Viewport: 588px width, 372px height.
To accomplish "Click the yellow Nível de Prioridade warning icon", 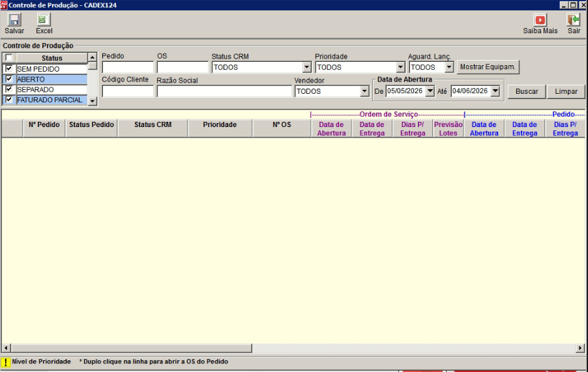I will [6, 362].
